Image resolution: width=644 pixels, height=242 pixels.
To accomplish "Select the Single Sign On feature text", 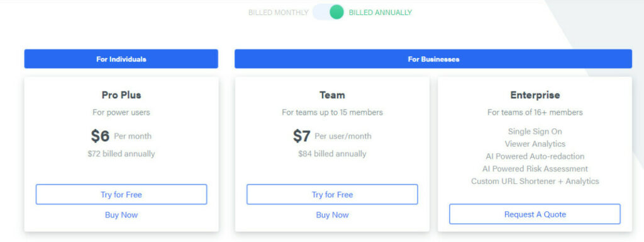I will click(535, 132).
